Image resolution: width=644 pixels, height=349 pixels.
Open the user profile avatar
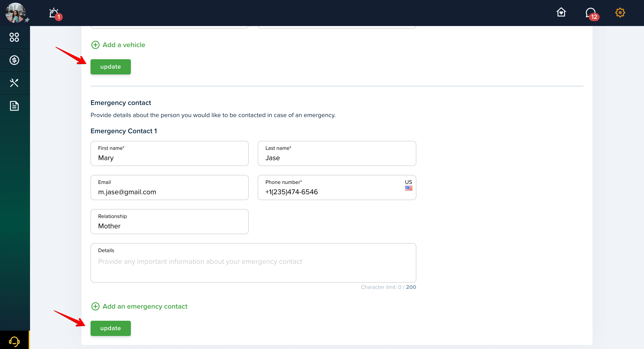tap(15, 13)
